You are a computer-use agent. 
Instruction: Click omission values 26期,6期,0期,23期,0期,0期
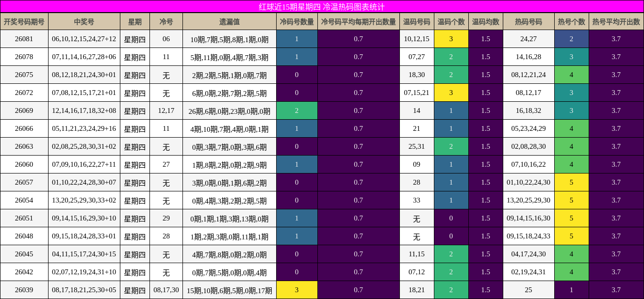(x=230, y=110)
